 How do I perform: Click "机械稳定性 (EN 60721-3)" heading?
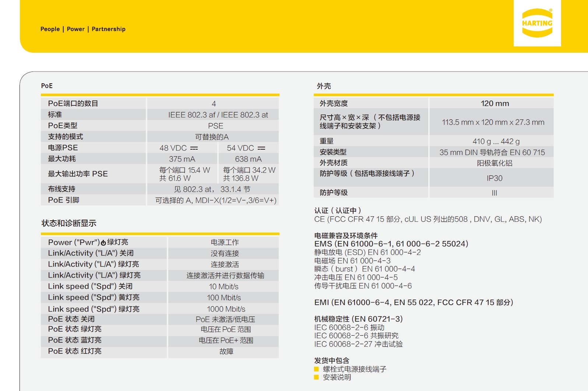tap(359, 319)
